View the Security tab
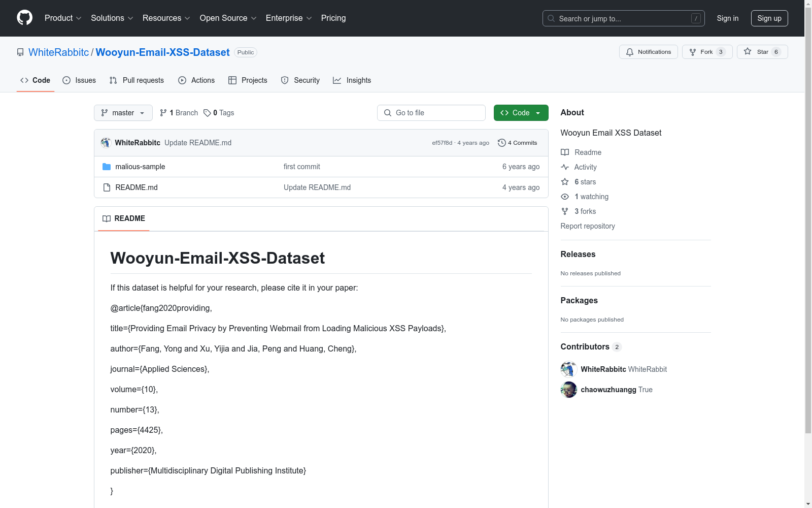Viewport: 812px width, 508px height. coord(300,80)
